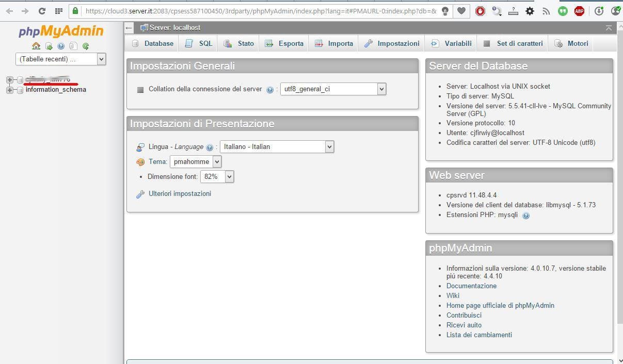Open the Ulteriori impostazioni link
Image resolution: width=623 pixels, height=364 pixels.
(180, 194)
